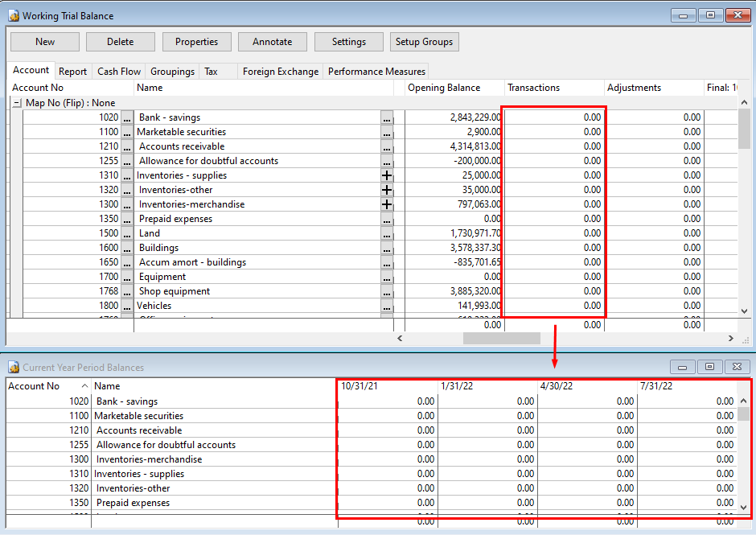Open account lookup beside account 1100
The width and height of the screenshot is (756, 535).
(127, 132)
